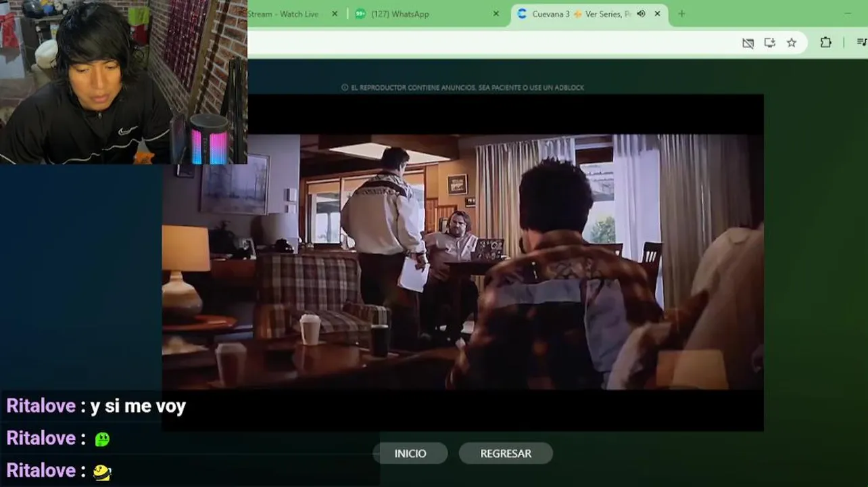
Task: Click the adblock notice text above player
Action: point(462,87)
